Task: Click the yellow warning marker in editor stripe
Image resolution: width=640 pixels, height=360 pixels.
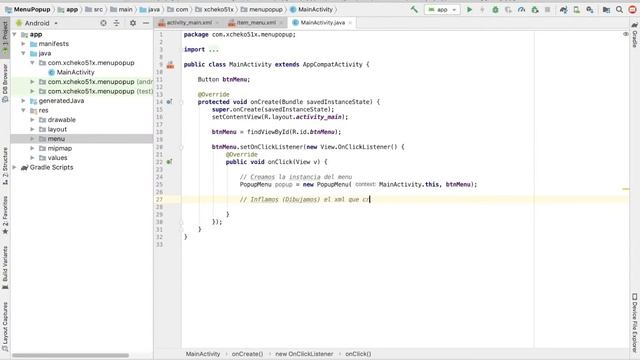Action: click(x=625, y=189)
